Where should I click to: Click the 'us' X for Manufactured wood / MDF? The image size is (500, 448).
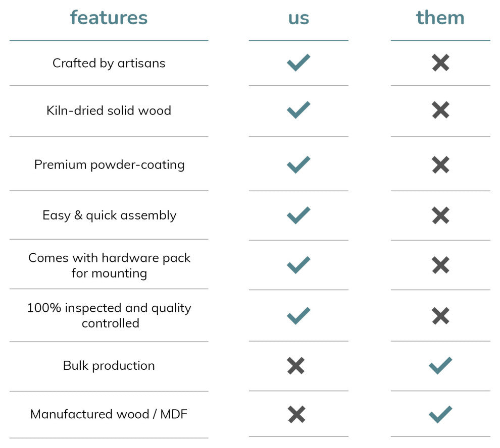[x=296, y=414]
